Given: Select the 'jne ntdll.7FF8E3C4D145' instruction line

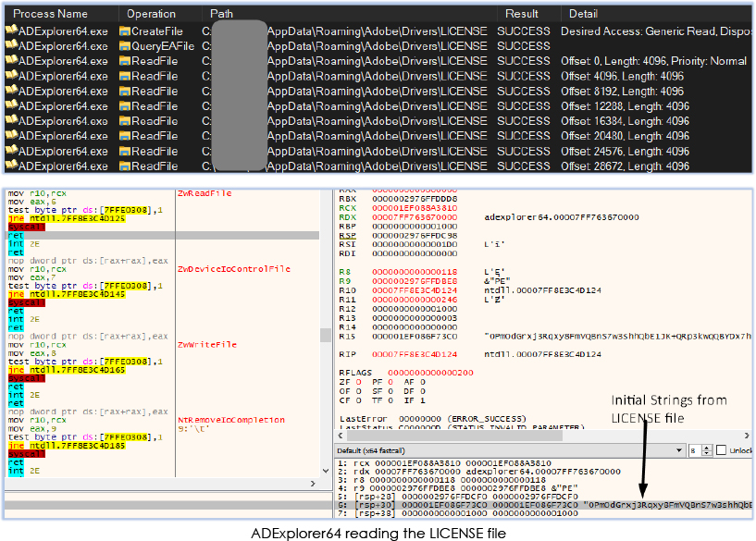Looking at the screenshot, I should (x=67, y=294).
